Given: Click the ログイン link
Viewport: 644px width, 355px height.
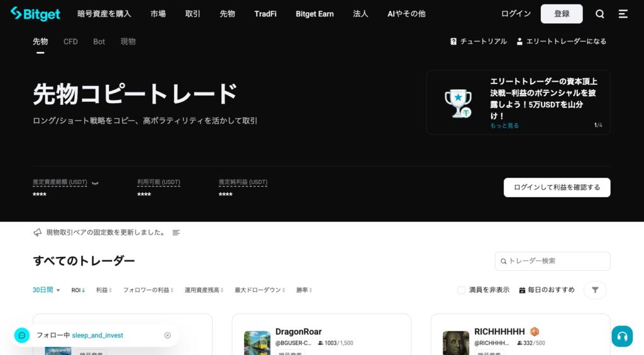Looking at the screenshot, I should coord(516,14).
